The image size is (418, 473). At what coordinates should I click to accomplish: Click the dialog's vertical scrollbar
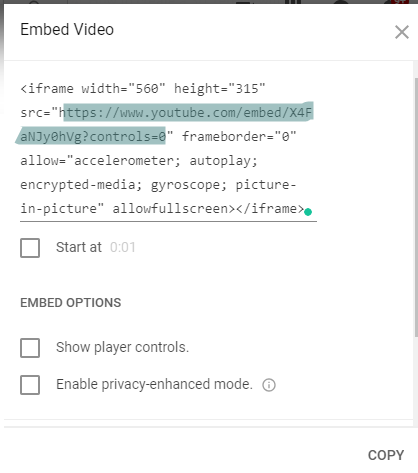pyautogui.click(x=416, y=207)
